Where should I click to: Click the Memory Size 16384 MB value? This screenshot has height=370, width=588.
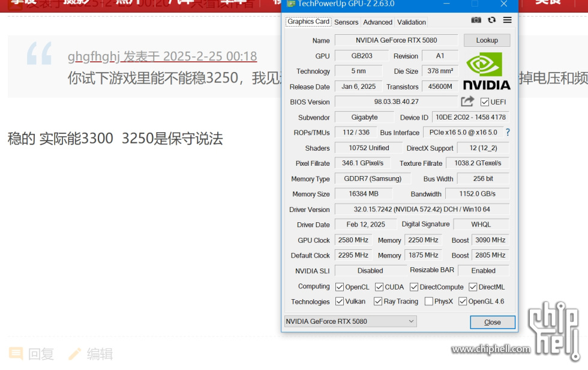click(364, 194)
